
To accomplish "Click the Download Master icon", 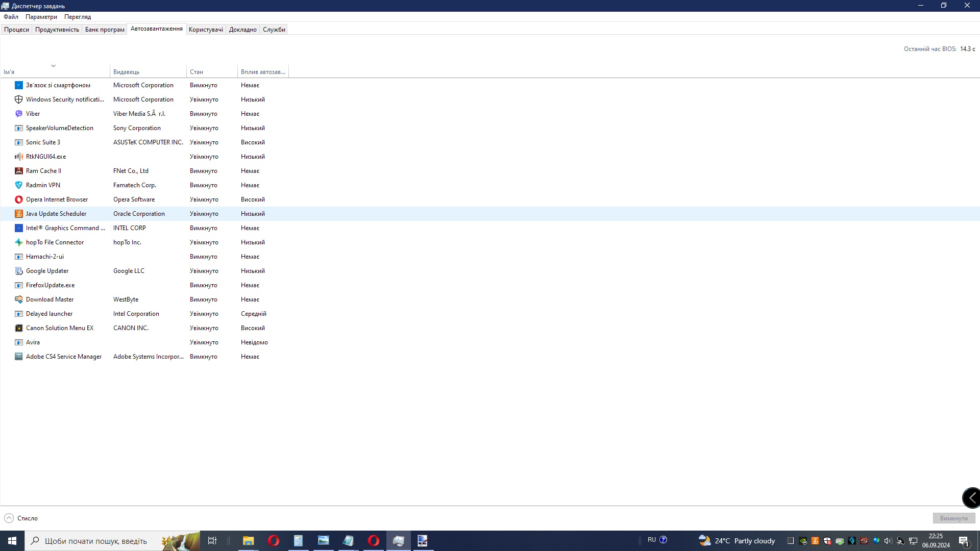I will tap(19, 299).
